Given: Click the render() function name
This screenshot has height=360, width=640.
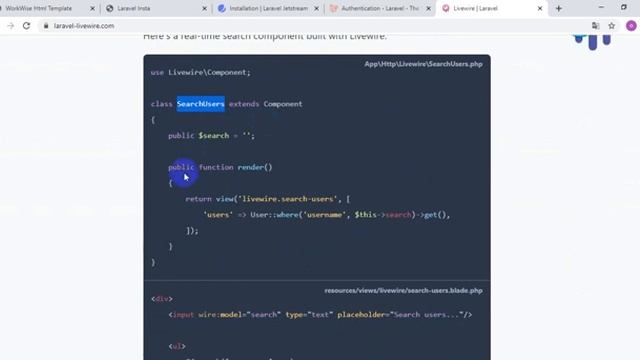Looking at the screenshot, I should (x=255, y=167).
